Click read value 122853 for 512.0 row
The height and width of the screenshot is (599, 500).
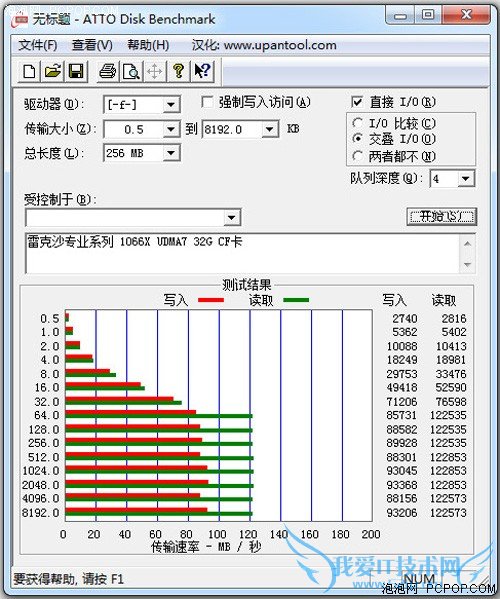[x=448, y=457]
